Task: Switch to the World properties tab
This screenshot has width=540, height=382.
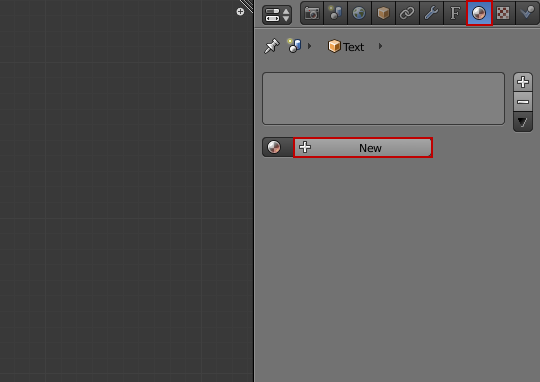Action: tap(359, 13)
